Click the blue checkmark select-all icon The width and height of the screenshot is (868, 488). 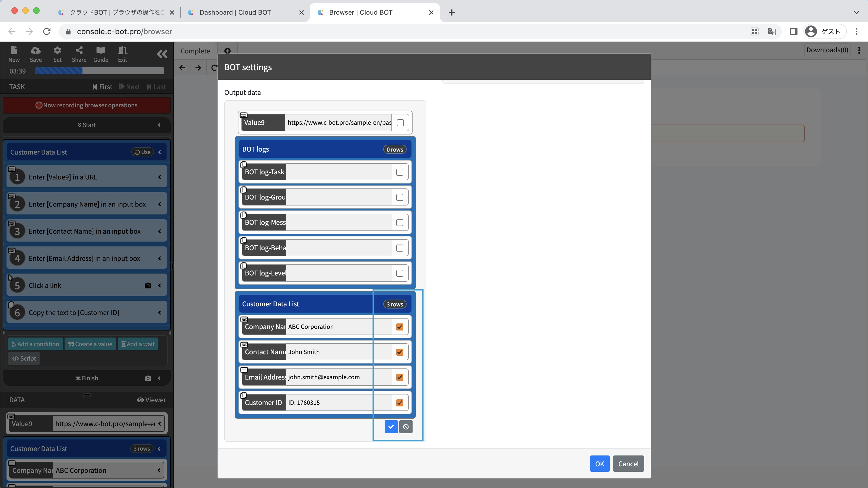click(391, 427)
